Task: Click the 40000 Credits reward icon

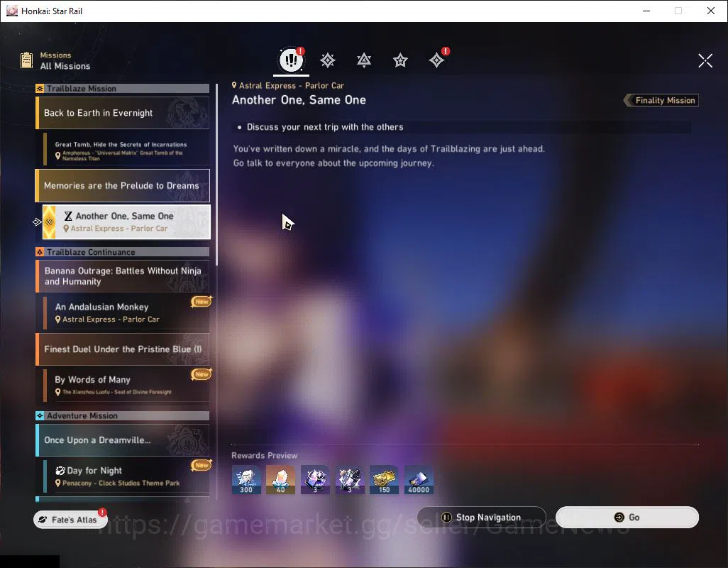Action: pyautogui.click(x=419, y=480)
